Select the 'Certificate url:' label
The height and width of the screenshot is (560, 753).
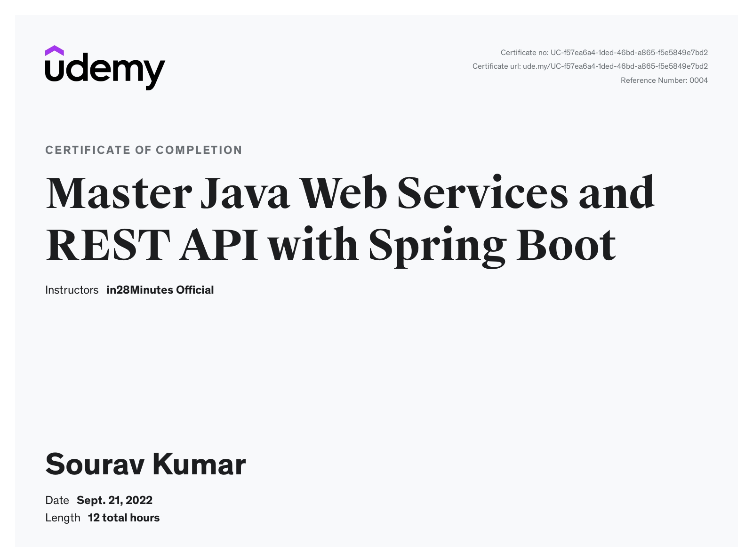pos(497,66)
